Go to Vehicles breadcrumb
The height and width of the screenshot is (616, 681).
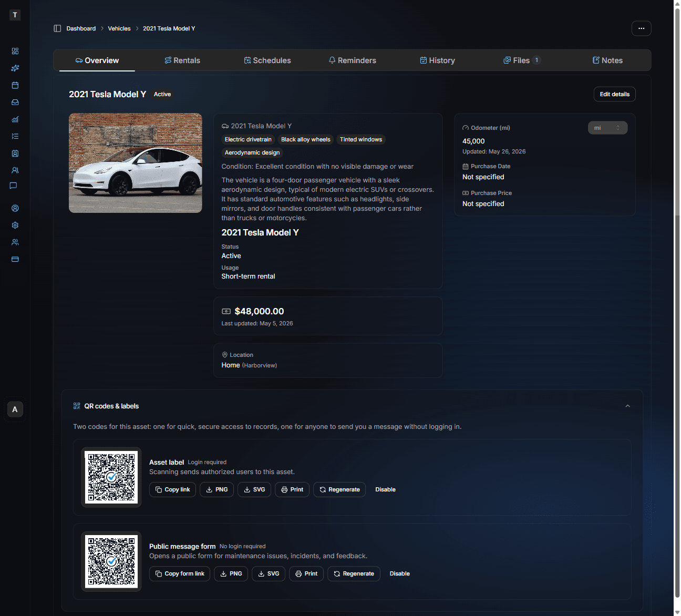pyautogui.click(x=119, y=28)
